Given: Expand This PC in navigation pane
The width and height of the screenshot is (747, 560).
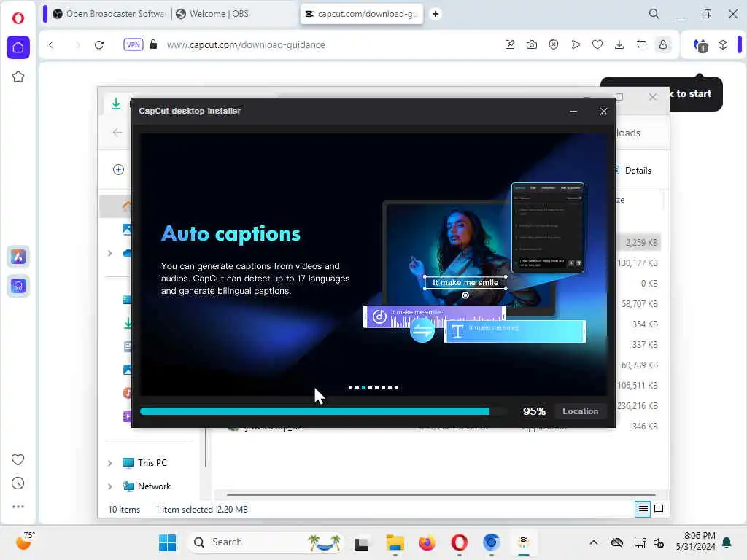Looking at the screenshot, I should (x=110, y=463).
